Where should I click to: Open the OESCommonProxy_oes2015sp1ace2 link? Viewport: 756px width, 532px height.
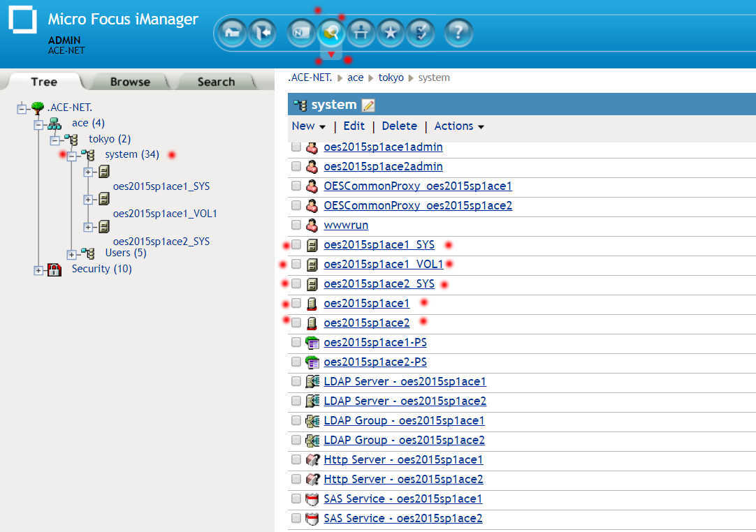(x=418, y=206)
